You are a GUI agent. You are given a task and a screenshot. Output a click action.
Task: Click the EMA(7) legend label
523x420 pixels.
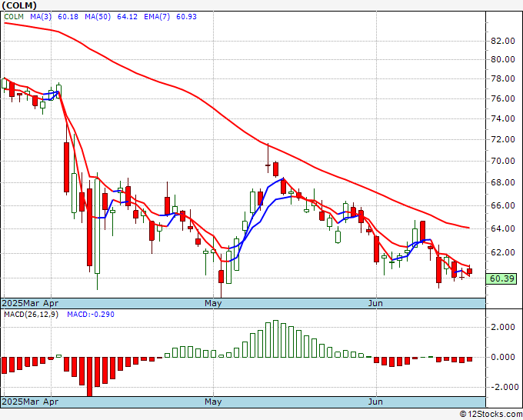(157, 17)
